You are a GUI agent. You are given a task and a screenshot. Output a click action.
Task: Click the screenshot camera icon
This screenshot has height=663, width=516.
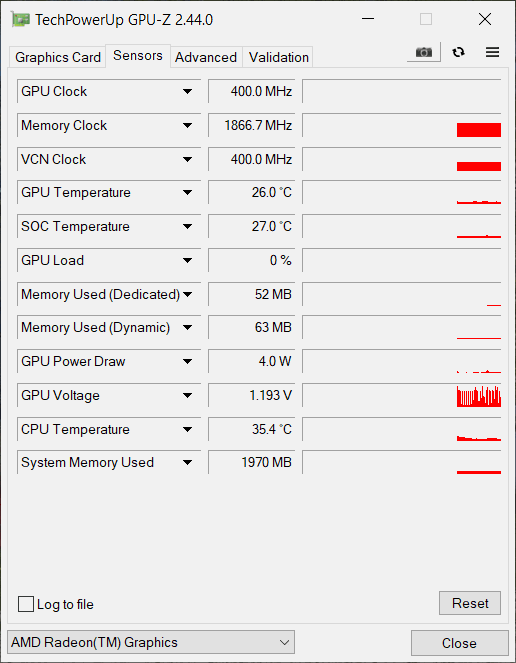pyautogui.click(x=424, y=52)
